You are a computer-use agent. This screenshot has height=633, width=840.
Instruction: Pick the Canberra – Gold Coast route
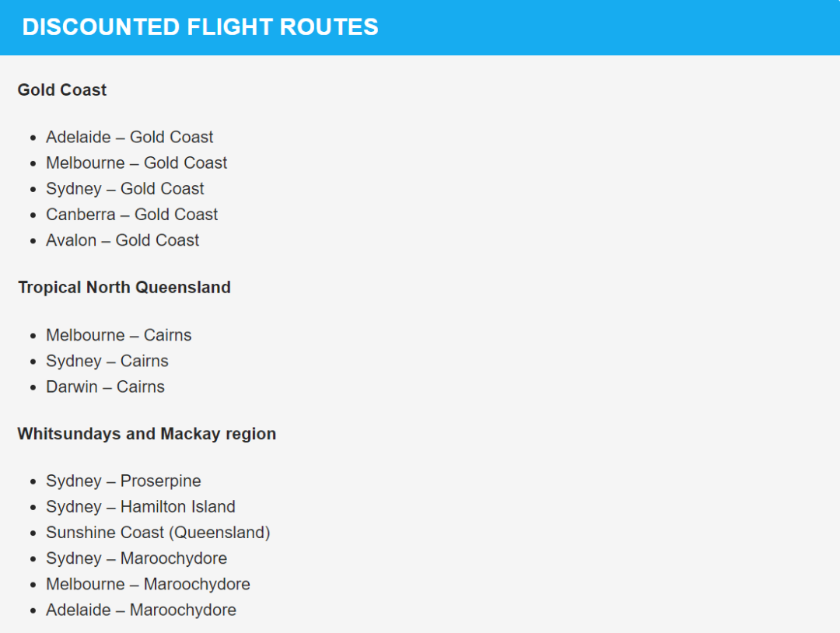(131, 214)
